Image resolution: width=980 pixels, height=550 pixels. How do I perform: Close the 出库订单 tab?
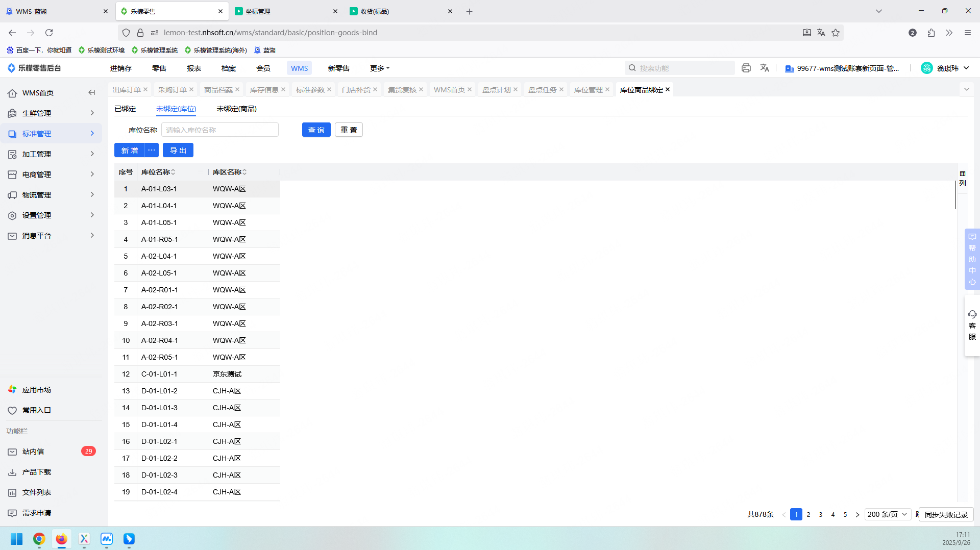145,89
